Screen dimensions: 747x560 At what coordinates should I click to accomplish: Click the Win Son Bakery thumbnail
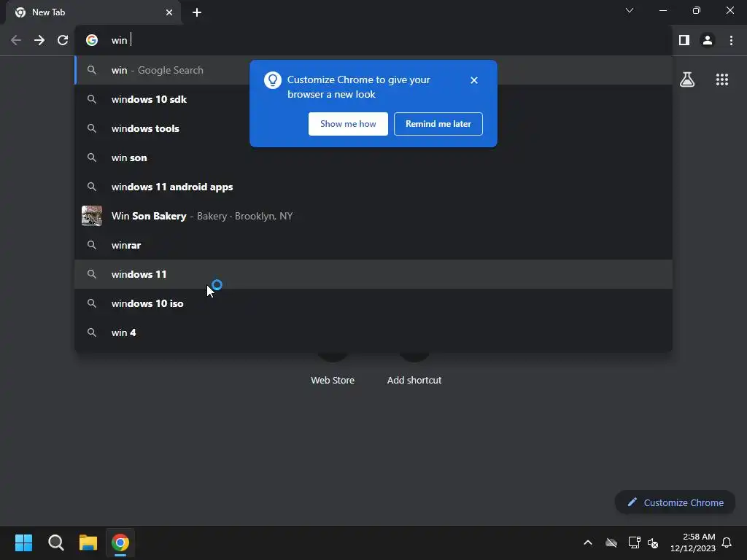(x=92, y=216)
